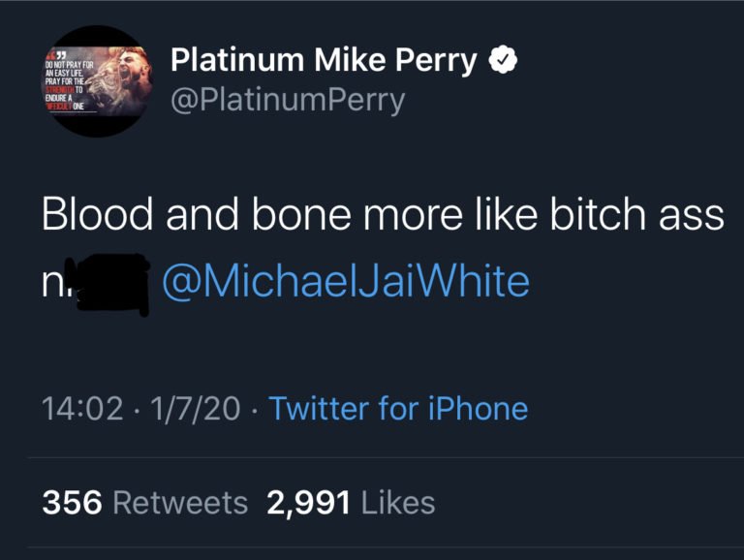
Task: Click the Twitter for iPhone source link
Action: point(398,408)
